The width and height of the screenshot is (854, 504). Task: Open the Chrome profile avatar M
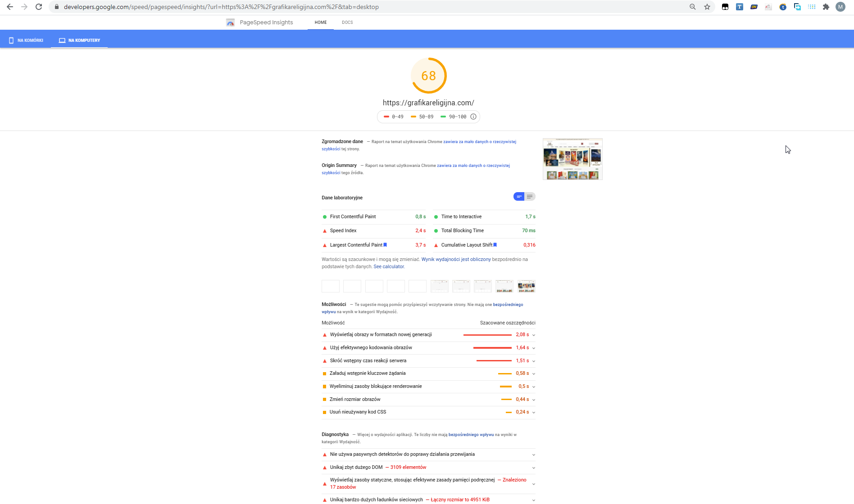(840, 7)
